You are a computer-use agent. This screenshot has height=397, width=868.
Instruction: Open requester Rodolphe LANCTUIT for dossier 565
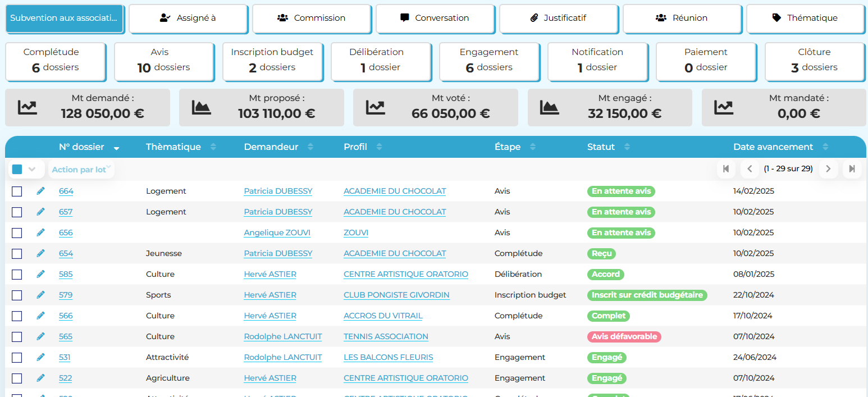pyautogui.click(x=282, y=336)
